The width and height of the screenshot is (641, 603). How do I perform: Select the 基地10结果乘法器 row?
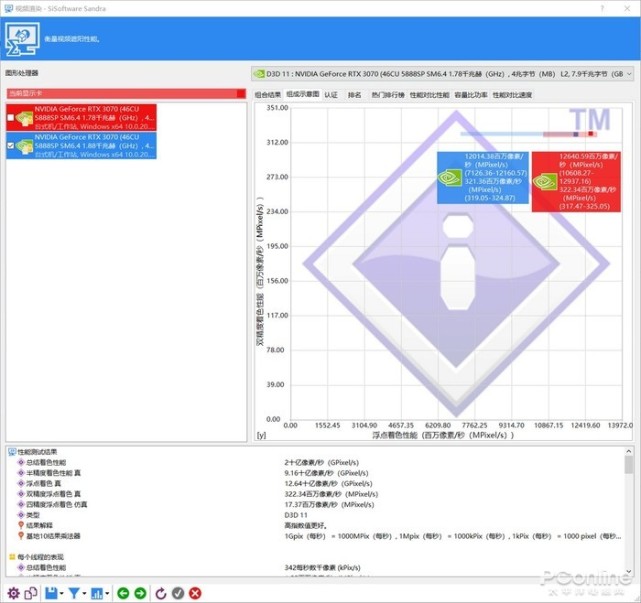click(x=49, y=536)
